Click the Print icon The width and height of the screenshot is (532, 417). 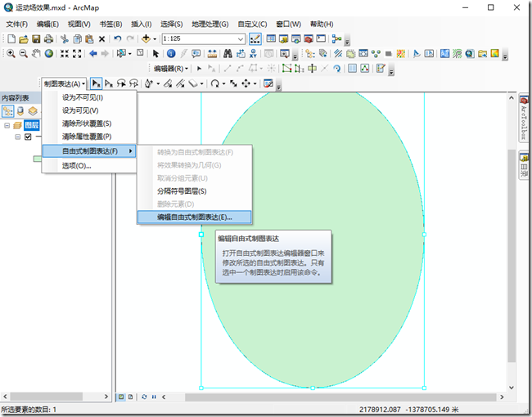(48, 39)
